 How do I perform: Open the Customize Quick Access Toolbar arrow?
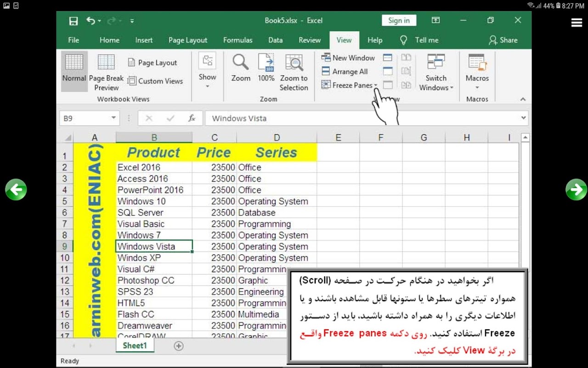pos(132,21)
